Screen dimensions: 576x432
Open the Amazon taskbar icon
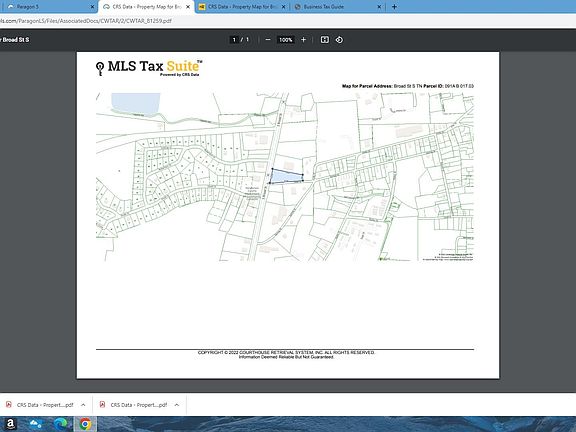(x=10, y=424)
